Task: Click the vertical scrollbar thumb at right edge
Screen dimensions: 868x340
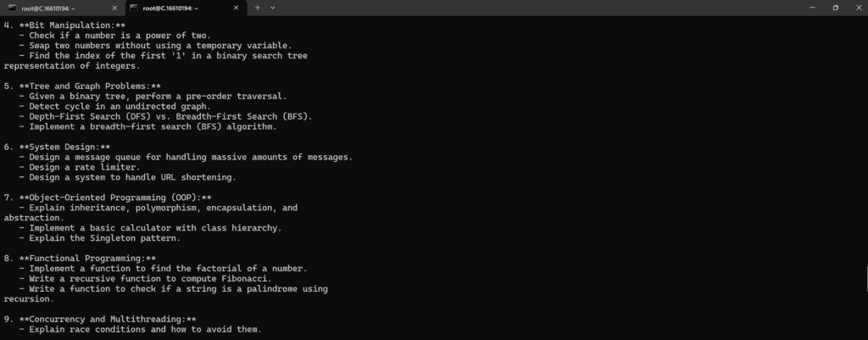Action: (866, 278)
